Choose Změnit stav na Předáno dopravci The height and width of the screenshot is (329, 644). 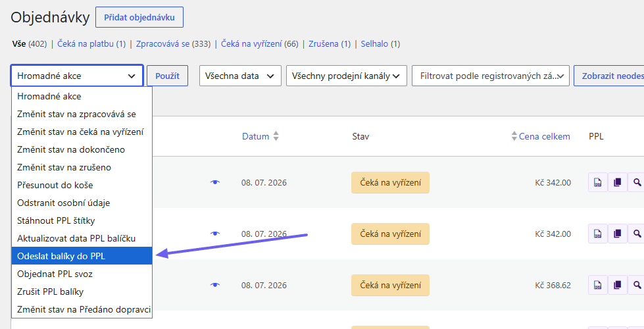(82, 309)
